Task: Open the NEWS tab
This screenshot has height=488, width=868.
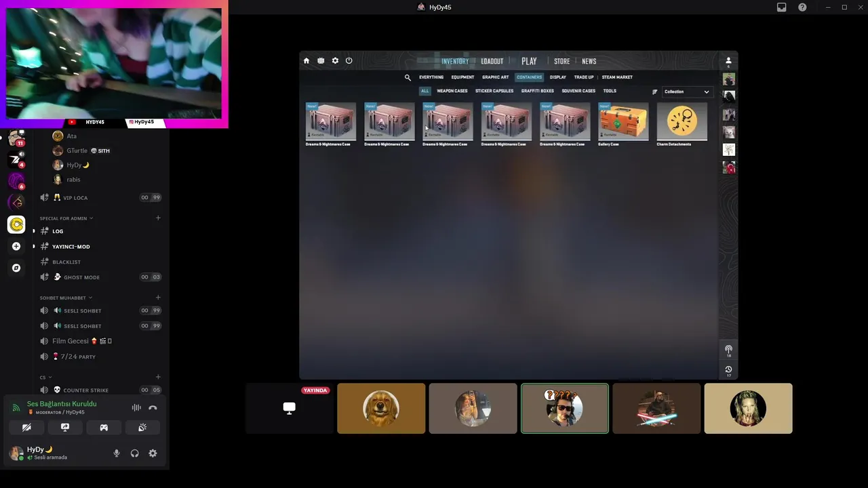Action: (x=589, y=61)
